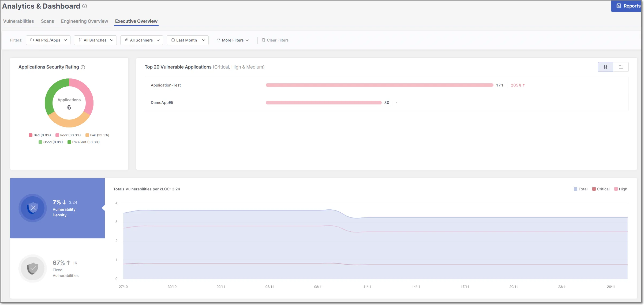
Task: Click the trash icon next to Clear Filters
Action: point(264,40)
